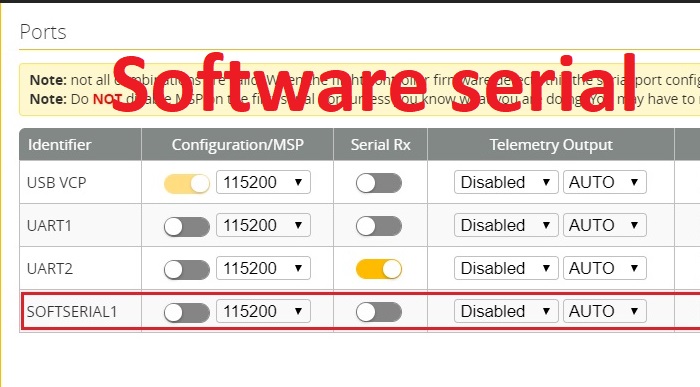Enable MSP on UART2
Image resolution: width=700 pixels, height=387 pixels.
[x=187, y=270]
